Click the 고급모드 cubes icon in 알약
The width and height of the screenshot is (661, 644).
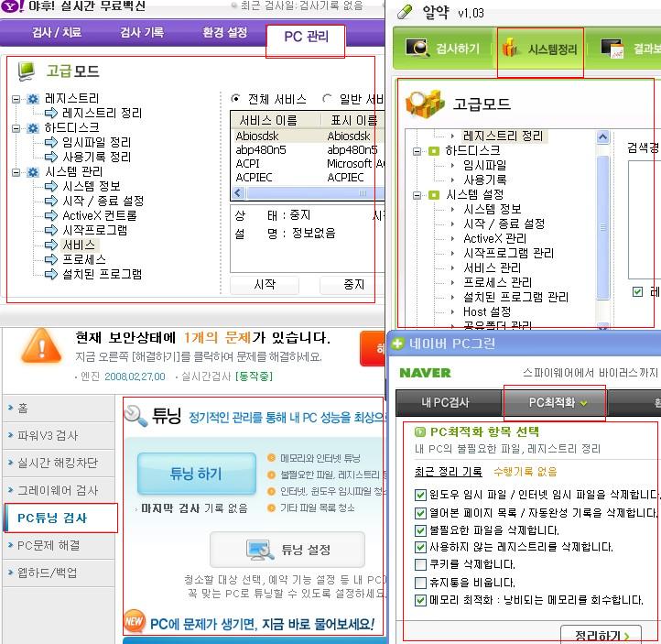pos(425,104)
